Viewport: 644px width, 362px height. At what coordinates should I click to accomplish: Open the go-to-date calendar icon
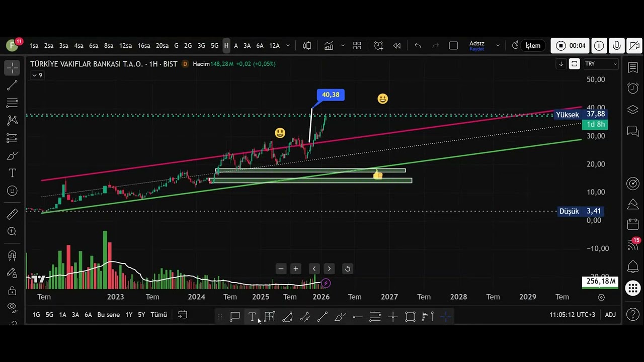point(183,315)
